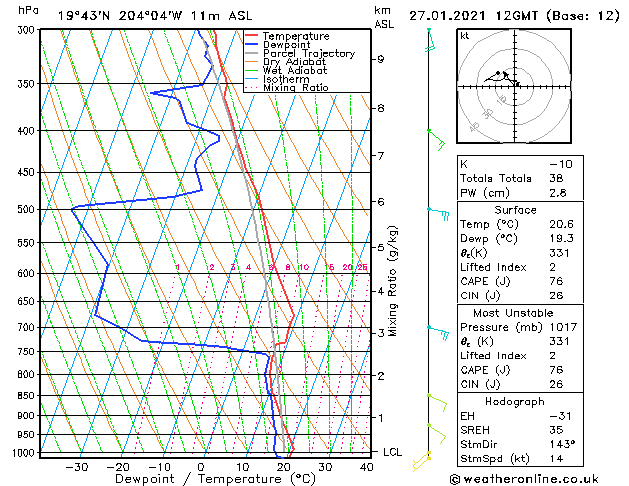Click the StmSpd (kt) value 14

pos(556,458)
